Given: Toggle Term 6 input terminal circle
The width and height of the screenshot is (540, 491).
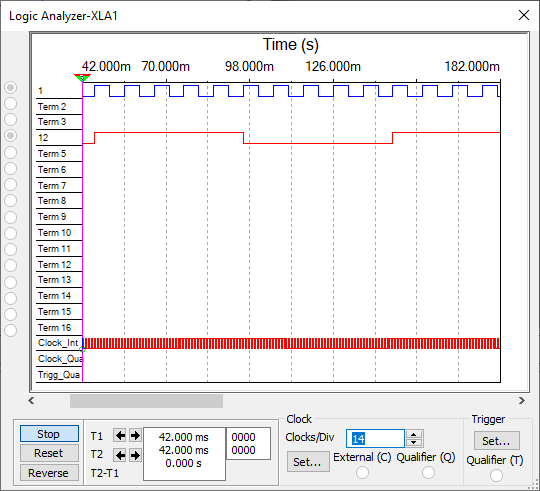Looking at the screenshot, I should 11,168.
